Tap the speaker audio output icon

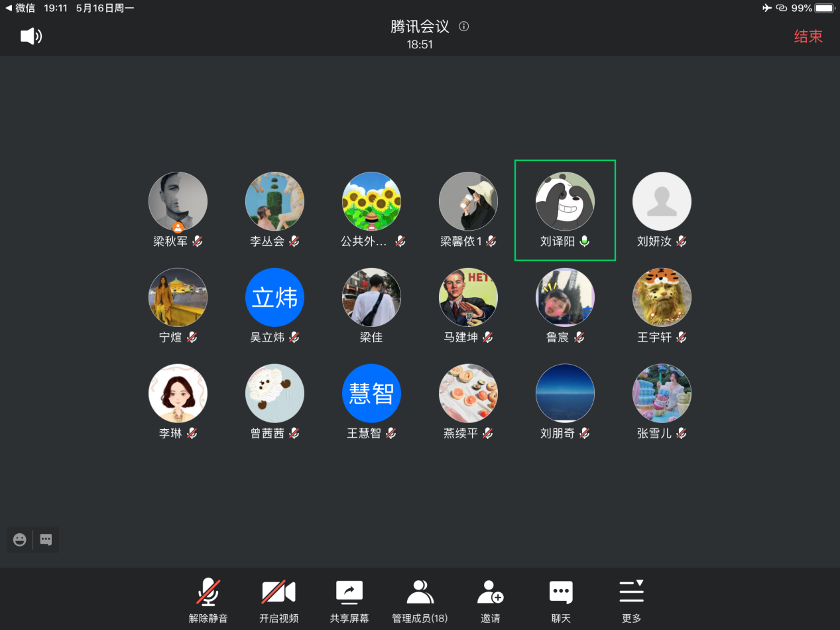(31, 36)
